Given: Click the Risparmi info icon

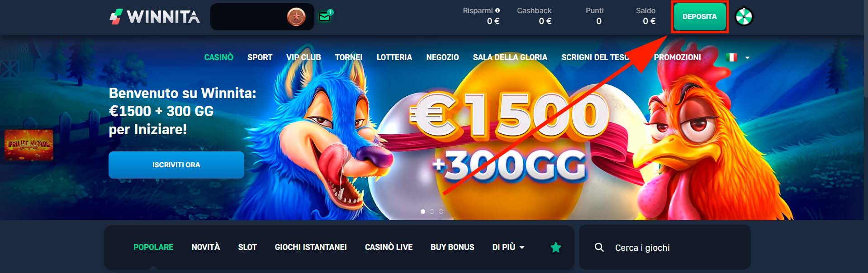Looking at the screenshot, I should click(x=498, y=10).
